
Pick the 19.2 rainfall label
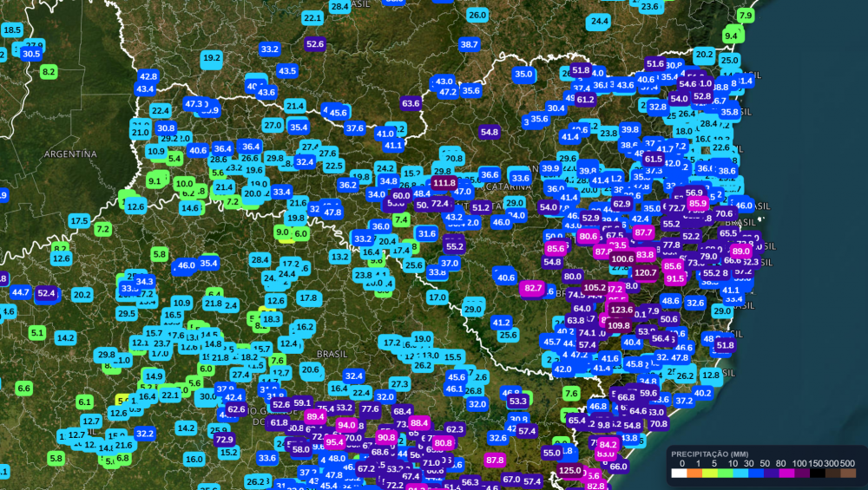coord(212,57)
